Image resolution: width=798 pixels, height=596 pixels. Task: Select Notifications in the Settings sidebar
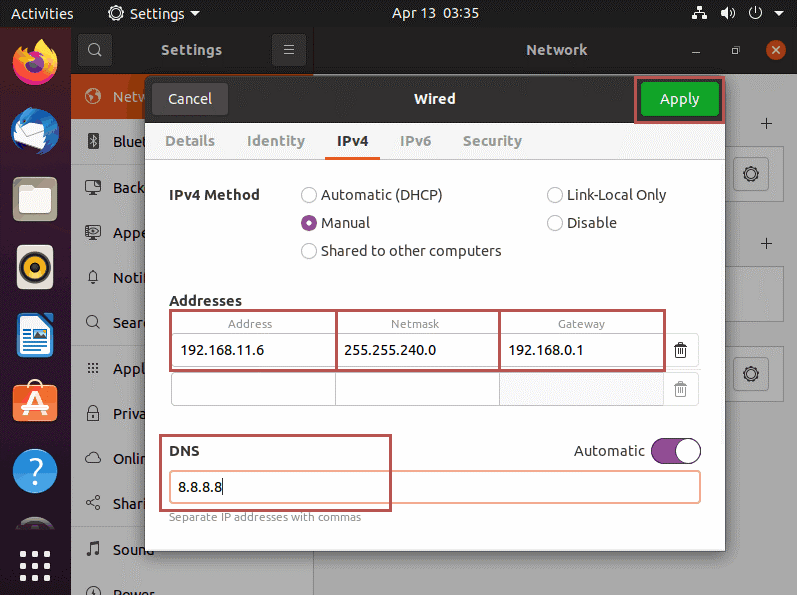pyautogui.click(x=108, y=278)
